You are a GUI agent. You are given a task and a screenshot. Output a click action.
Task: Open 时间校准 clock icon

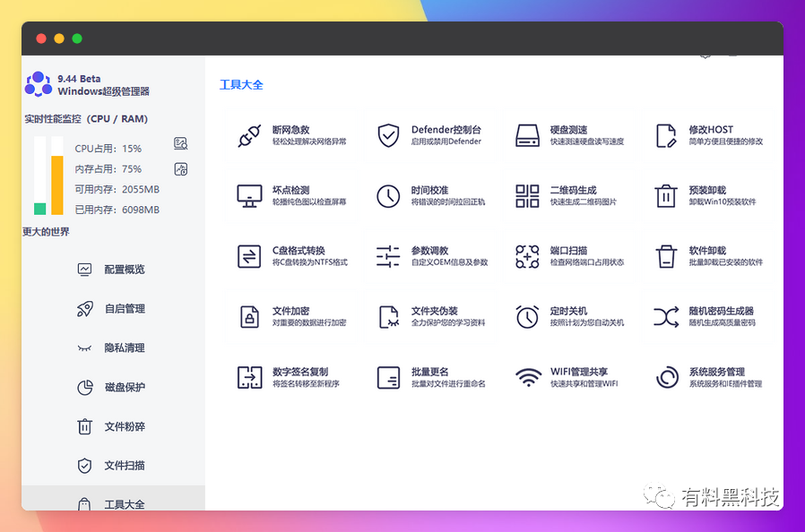pyautogui.click(x=388, y=196)
